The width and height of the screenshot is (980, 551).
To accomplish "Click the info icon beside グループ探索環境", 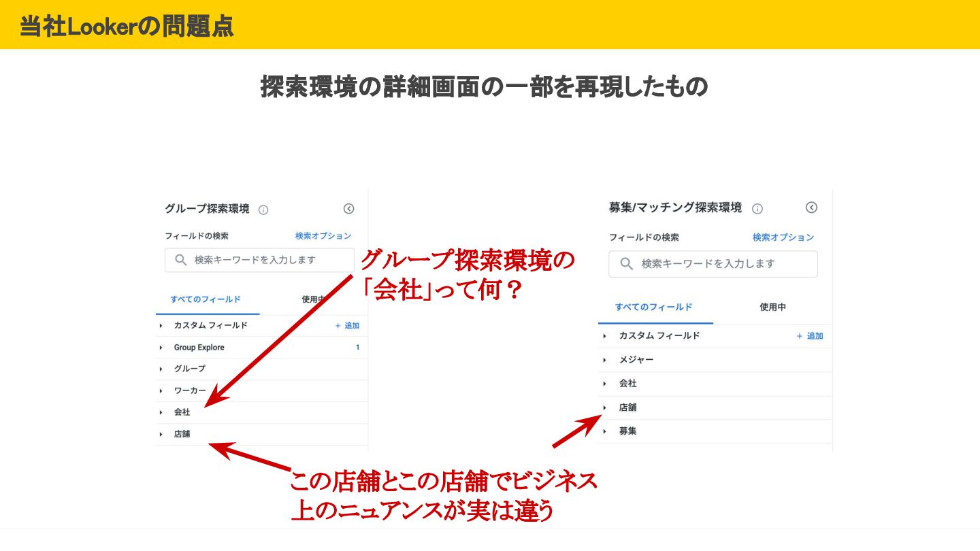I will coord(263,210).
